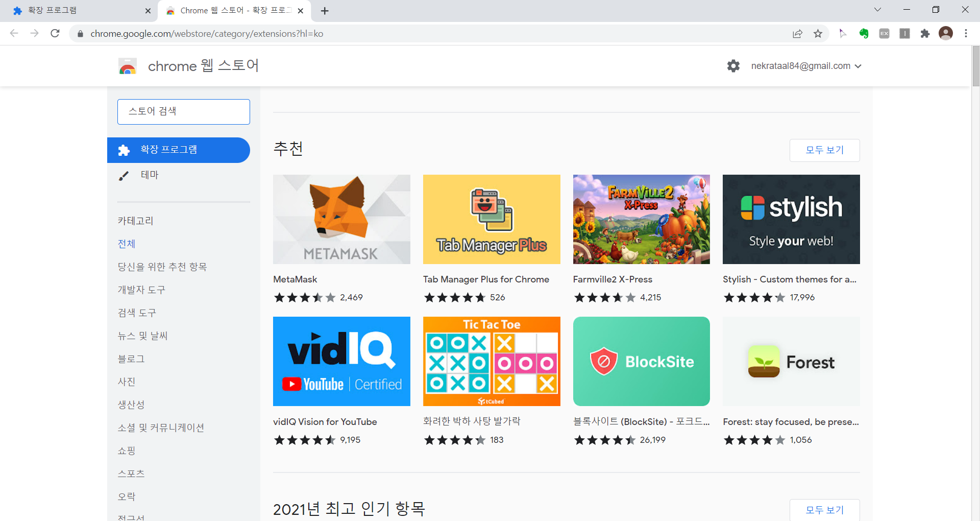The image size is (980, 521).
Task: Click the Forest: stay focused title
Action: (x=791, y=422)
